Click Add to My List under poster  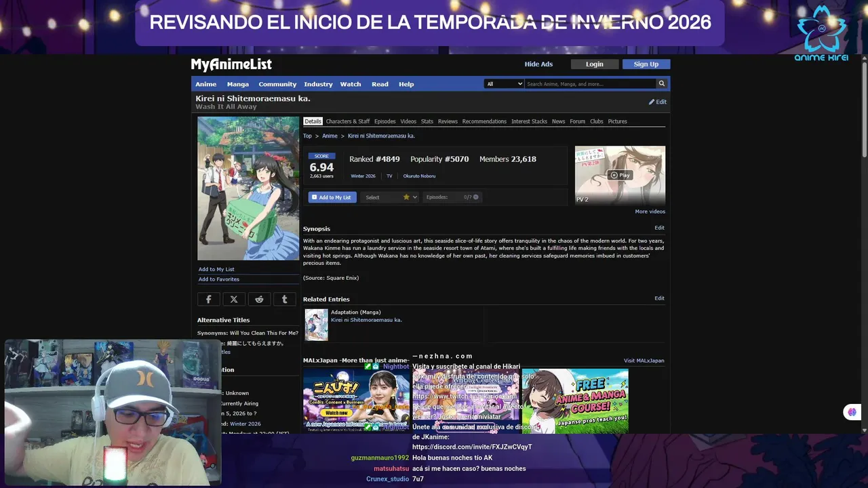tap(216, 269)
